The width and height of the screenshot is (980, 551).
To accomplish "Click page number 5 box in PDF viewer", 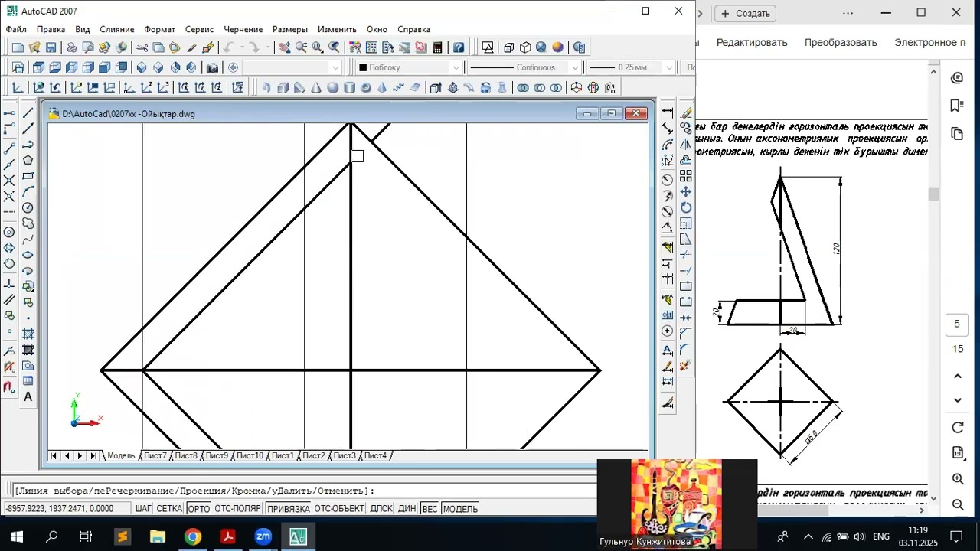I will point(957,324).
